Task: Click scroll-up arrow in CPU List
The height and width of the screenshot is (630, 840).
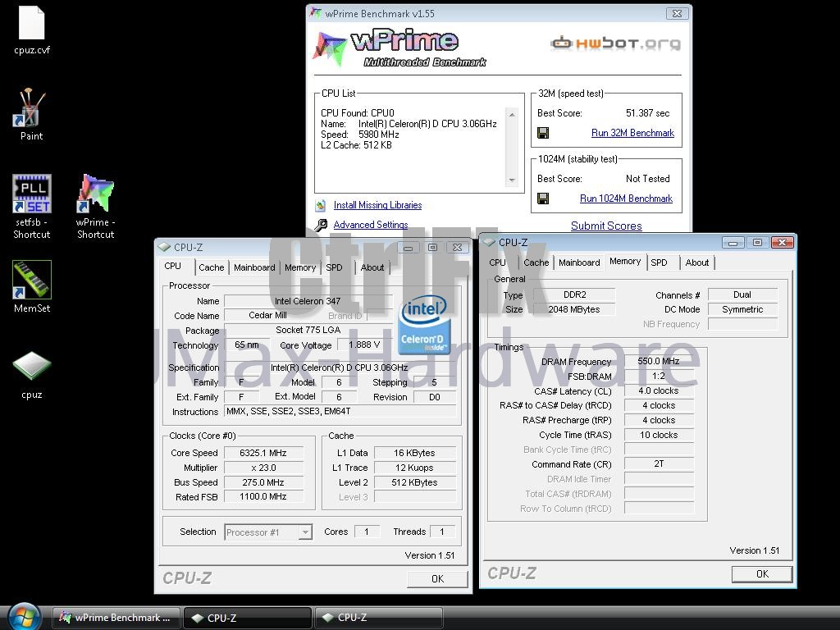Action: pyautogui.click(x=512, y=115)
